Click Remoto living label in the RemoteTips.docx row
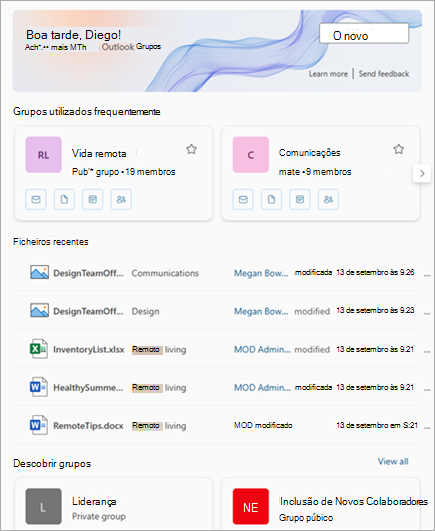This screenshot has height=531, width=435. pyautogui.click(x=159, y=426)
